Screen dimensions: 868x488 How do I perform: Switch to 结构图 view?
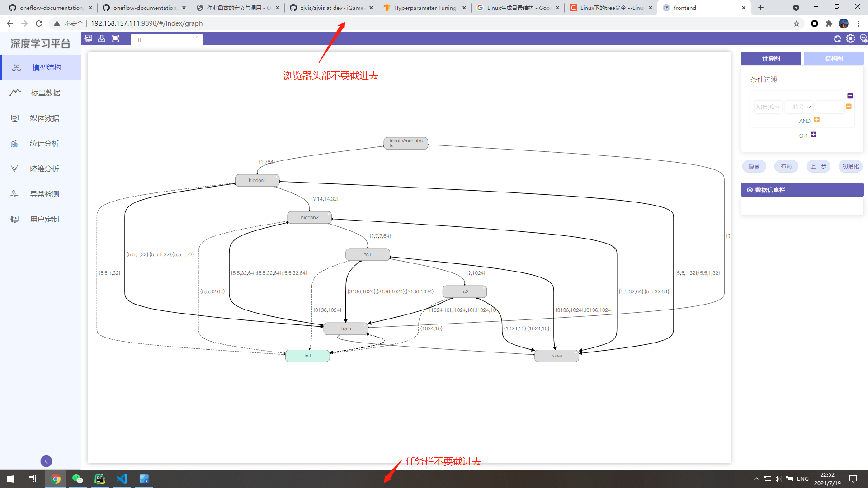[833, 58]
